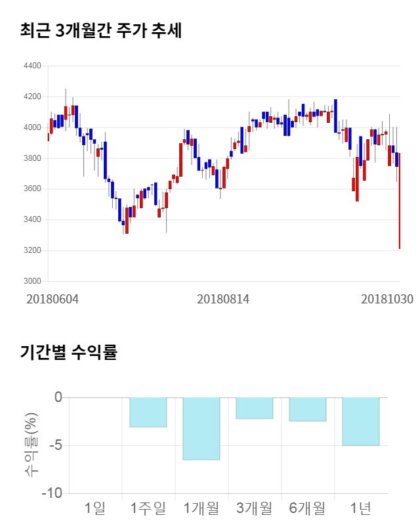Screen dimensions: 420x532
Task: Click the 3개월 axis label
Action: [255, 508]
